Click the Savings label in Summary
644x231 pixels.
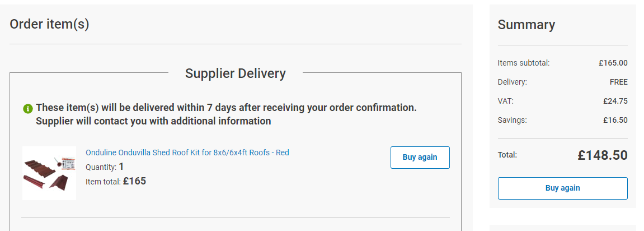pos(512,120)
